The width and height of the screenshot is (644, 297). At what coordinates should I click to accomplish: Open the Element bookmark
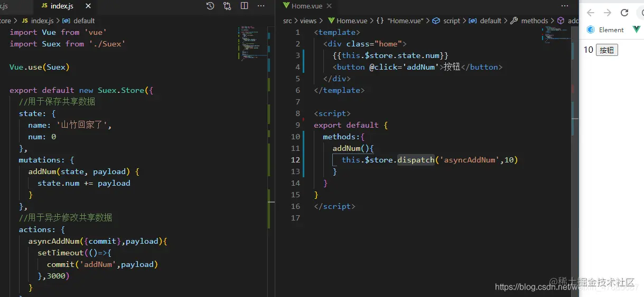coord(605,30)
